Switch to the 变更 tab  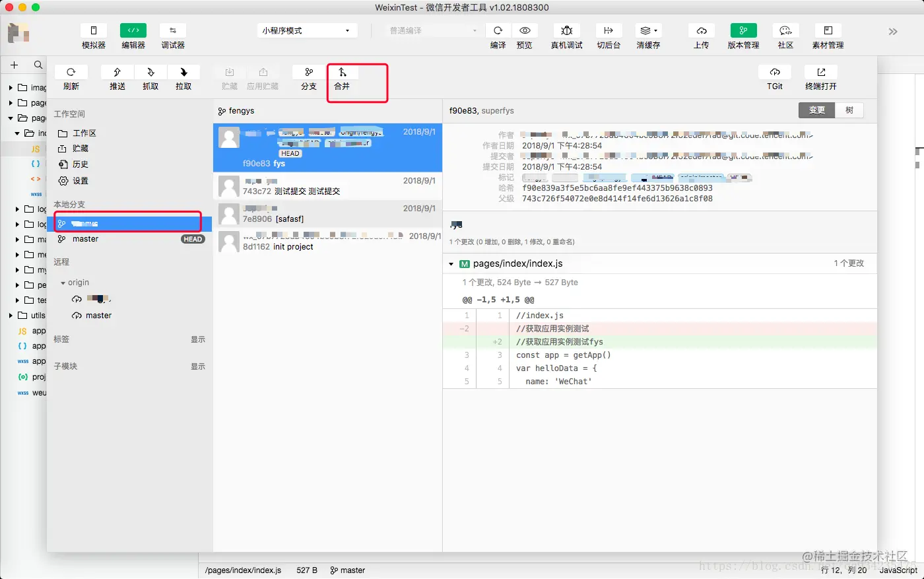[817, 110]
